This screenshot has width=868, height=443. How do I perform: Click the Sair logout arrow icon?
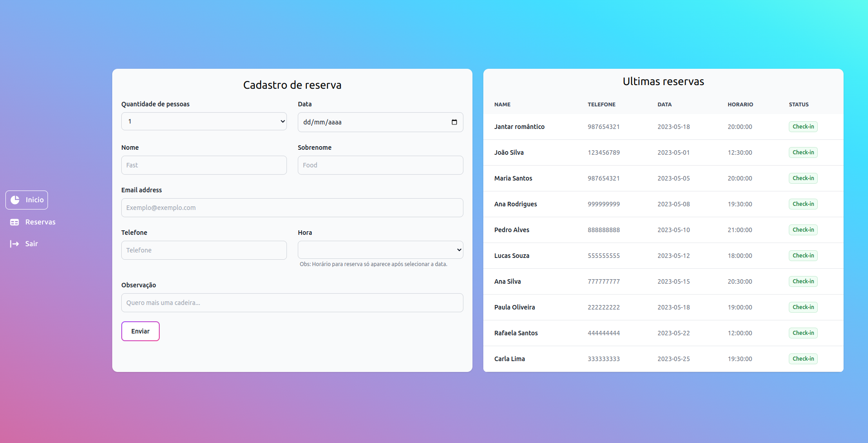pyautogui.click(x=14, y=244)
